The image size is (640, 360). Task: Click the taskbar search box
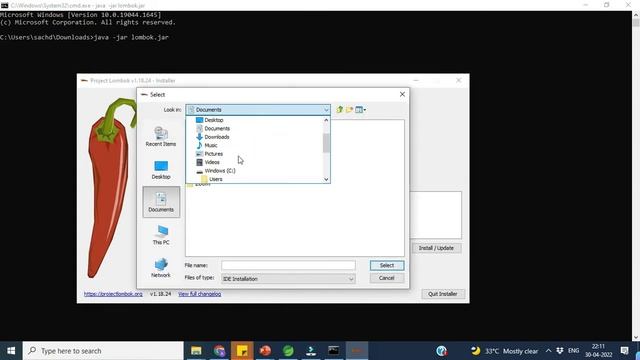[103, 351]
